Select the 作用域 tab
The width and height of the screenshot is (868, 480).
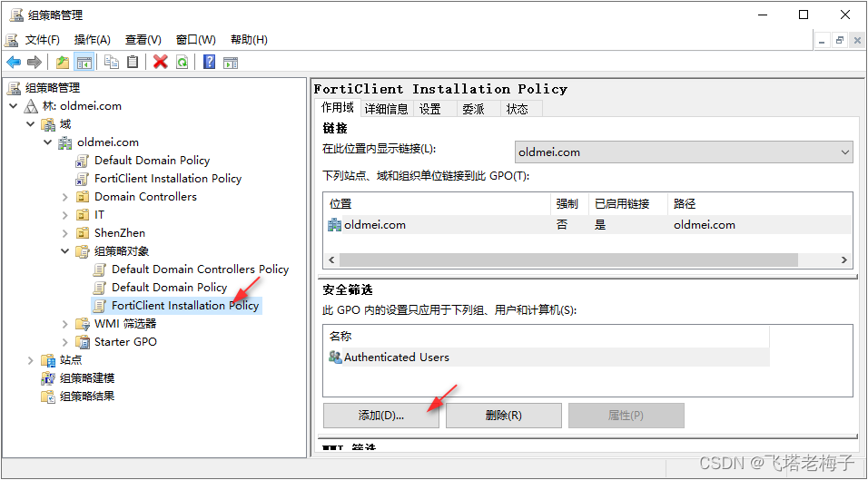[337, 107]
